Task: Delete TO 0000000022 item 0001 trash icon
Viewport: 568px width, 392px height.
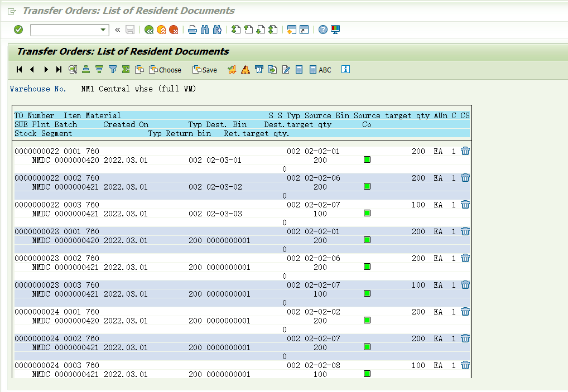Action: click(x=465, y=151)
